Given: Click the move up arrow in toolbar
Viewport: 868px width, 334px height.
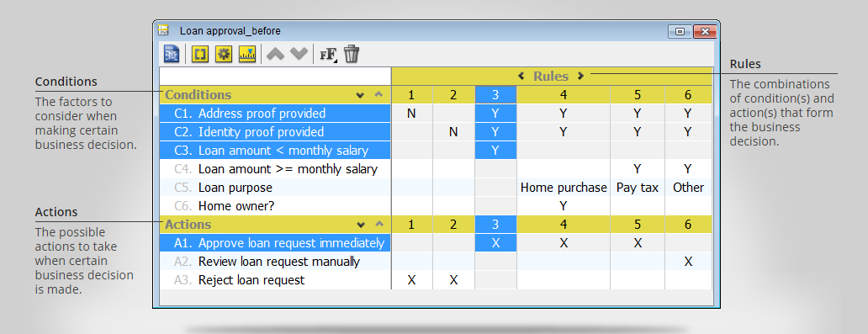Looking at the screenshot, I should coord(275,54).
